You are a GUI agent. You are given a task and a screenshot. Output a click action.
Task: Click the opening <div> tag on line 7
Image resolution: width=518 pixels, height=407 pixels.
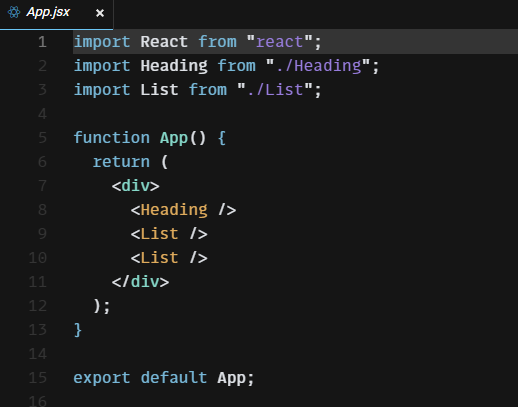[x=136, y=186]
